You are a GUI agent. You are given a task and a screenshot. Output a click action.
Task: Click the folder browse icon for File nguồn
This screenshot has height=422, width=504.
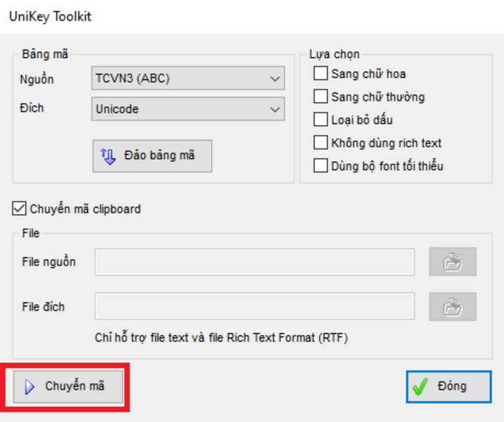[x=453, y=262]
